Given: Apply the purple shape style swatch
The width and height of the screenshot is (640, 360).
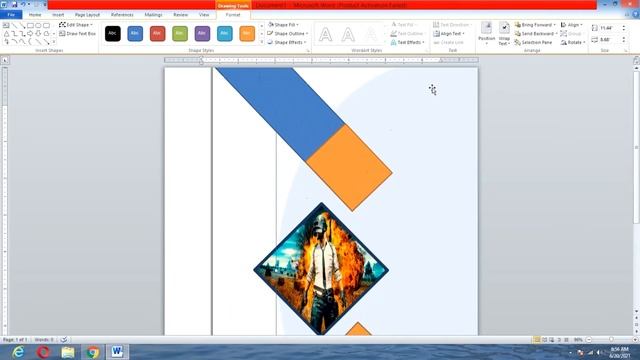Looking at the screenshot, I should [202, 33].
